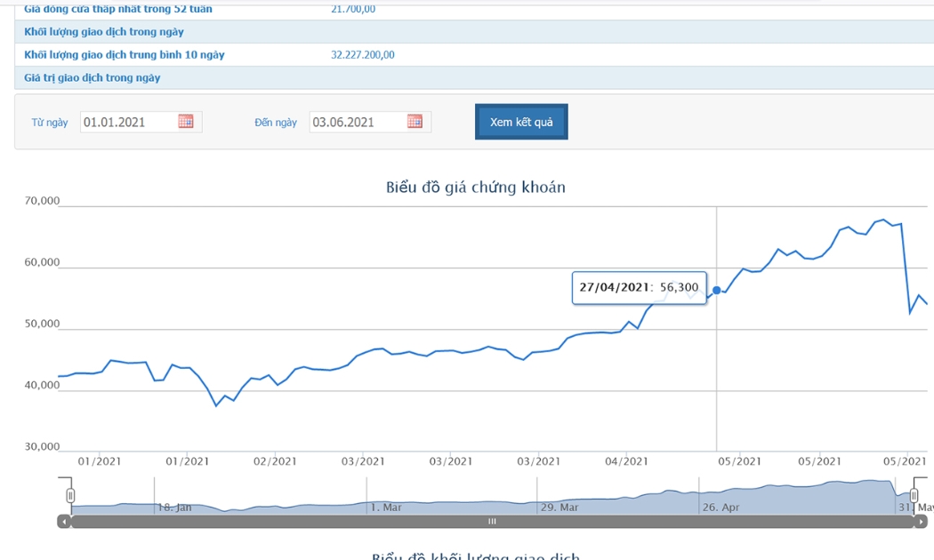Click the tooltip showing 27/04/2021: 56,300

click(x=640, y=287)
